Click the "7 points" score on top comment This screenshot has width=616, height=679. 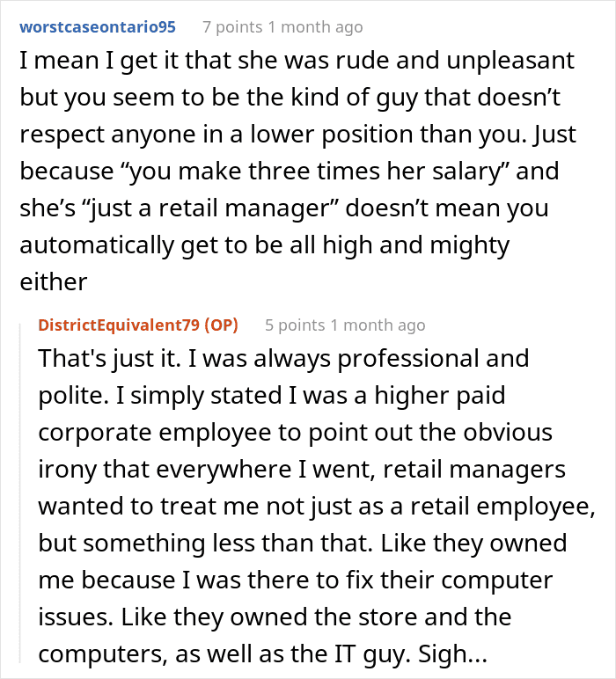[231, 27]
